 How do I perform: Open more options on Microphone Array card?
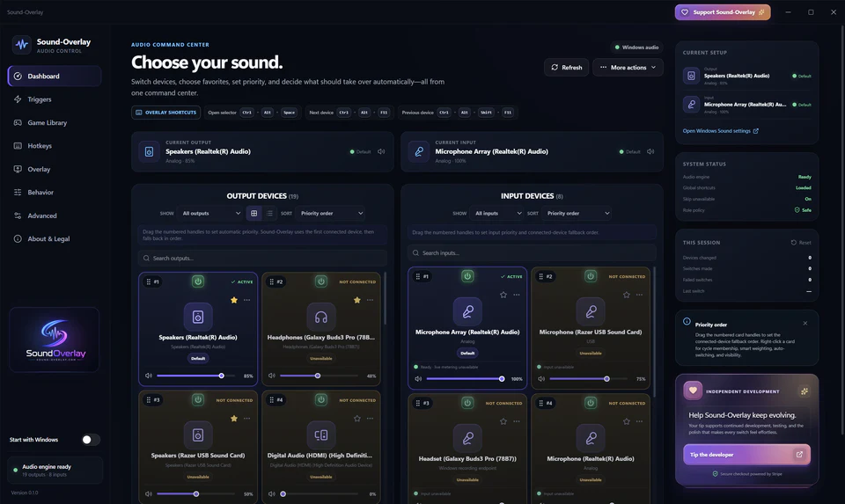click(517, 295)
